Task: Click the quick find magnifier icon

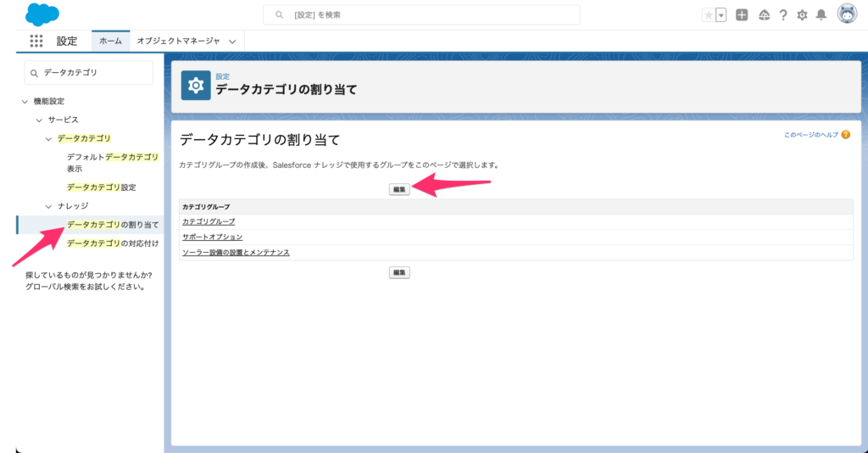Action: pos(34,73)
